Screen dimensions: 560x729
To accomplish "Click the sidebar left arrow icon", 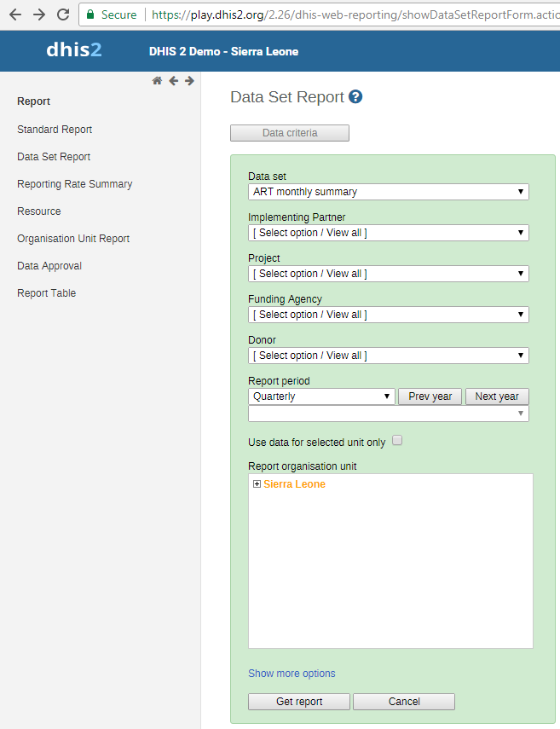I will (x=173, y=81).
